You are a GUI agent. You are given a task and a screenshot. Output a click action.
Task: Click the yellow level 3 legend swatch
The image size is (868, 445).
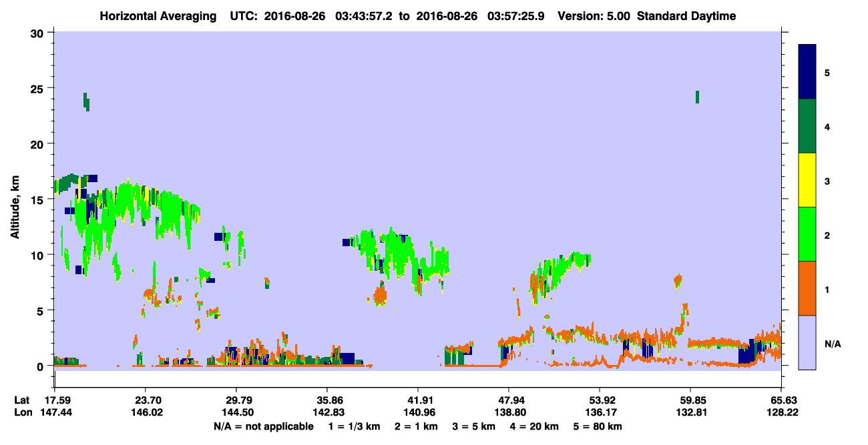(807, 180)
